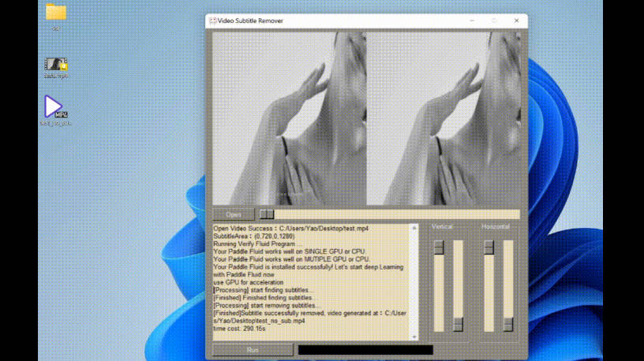The height and width of the screenshot is (361, 644).
Task: Open the folder icon on desktop
Action: click(x=56, y=12)
